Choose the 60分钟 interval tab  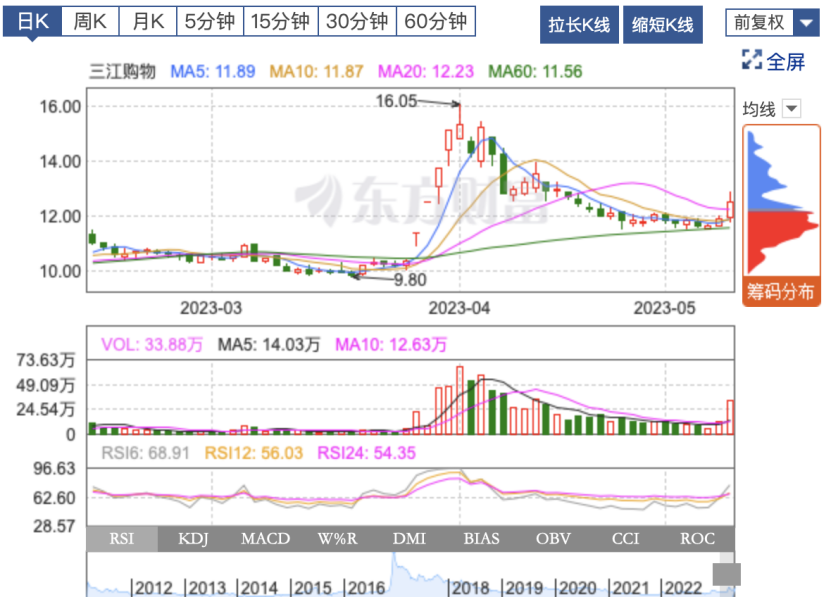pyautogui.click(x=436, y=22)
